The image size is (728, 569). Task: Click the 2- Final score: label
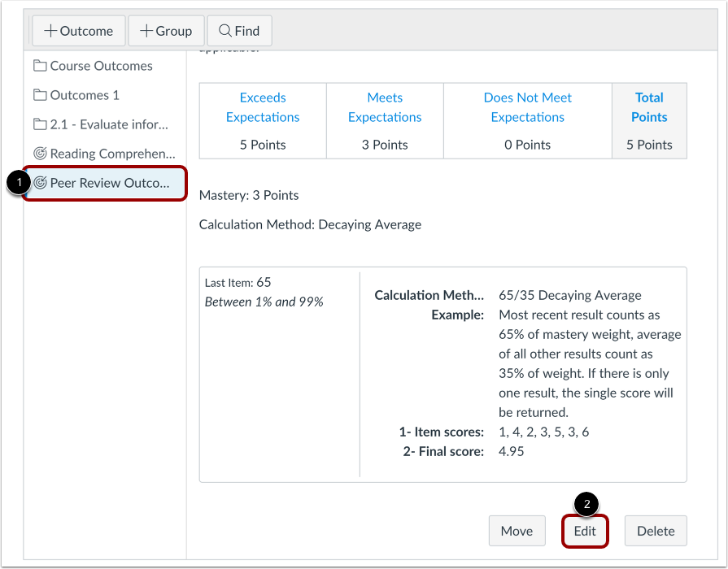coord(443,452)
